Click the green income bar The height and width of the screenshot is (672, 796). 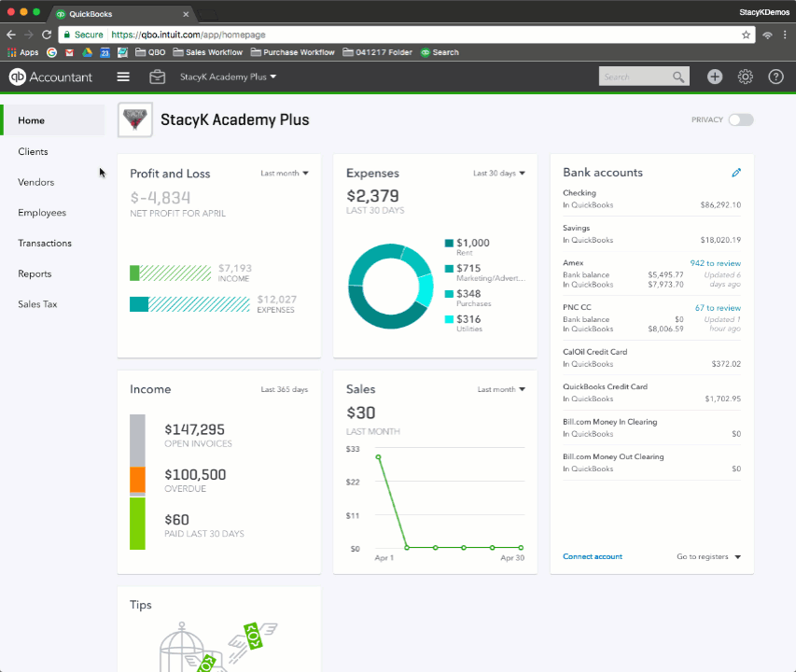point(170,273)
